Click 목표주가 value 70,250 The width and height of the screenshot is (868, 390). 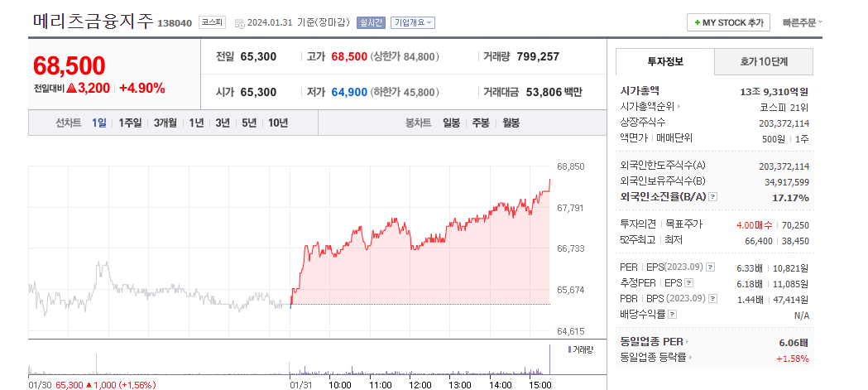(x=795, y=225)
